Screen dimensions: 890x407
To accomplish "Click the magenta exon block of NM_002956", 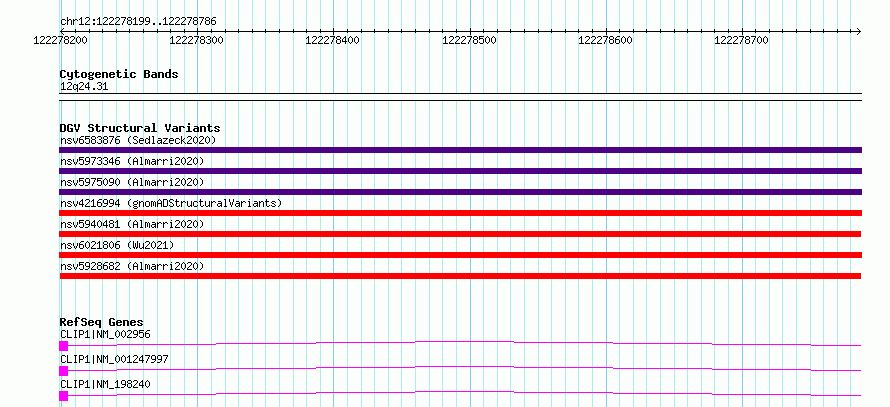I will pyautogui.click(x=64, y=346).
